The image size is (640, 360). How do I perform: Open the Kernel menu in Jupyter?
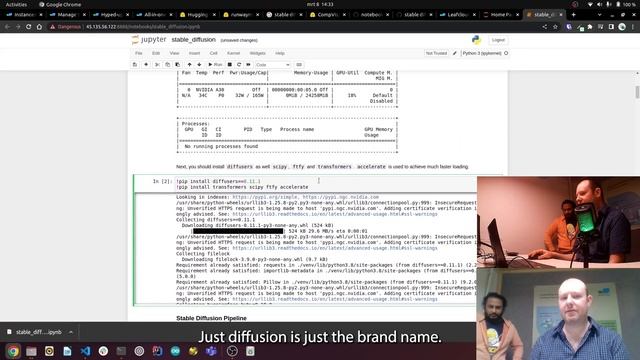pyautogui.click(x=233, y=53)
